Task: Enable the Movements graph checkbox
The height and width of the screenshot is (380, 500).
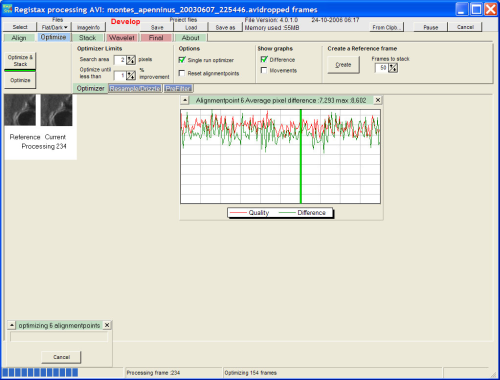Action: pos(264,70)
